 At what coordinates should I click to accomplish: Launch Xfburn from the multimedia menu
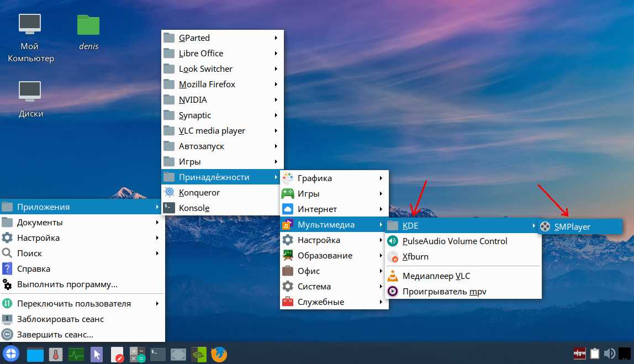(463, 256)
